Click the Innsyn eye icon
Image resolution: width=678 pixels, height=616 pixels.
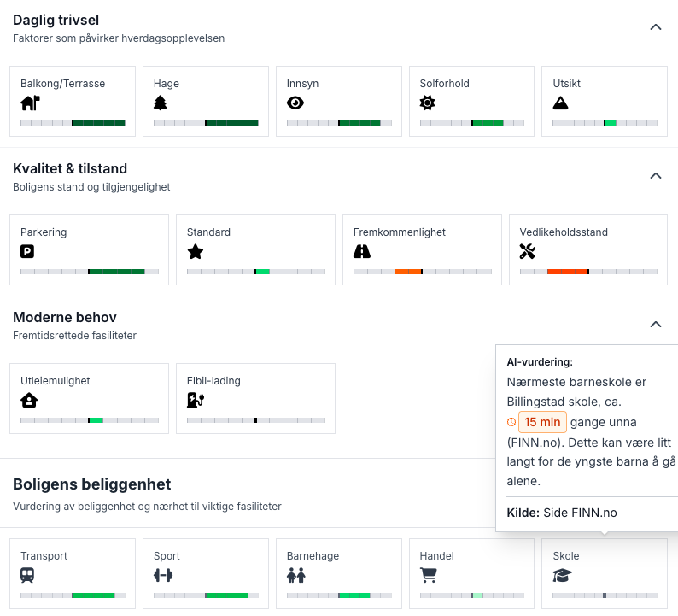coord(295,103)
